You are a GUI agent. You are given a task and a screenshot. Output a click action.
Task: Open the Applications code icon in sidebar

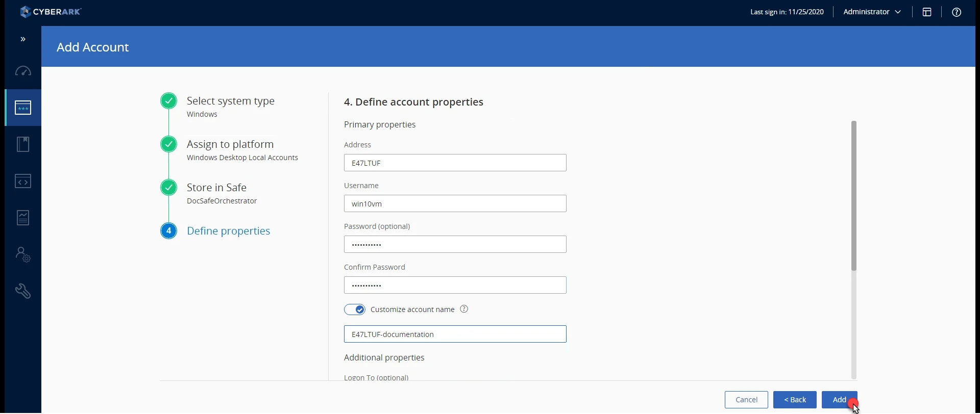coord(23,181)
